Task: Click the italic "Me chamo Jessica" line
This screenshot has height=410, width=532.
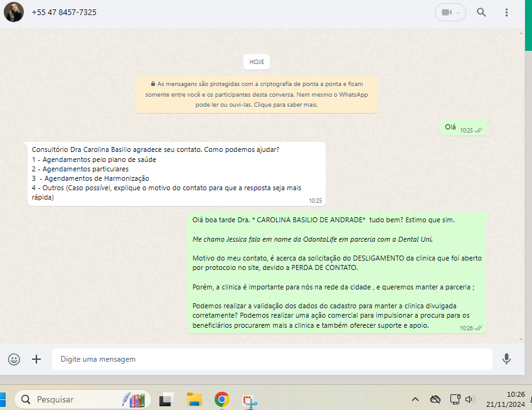Action: (x=312, y=239)
